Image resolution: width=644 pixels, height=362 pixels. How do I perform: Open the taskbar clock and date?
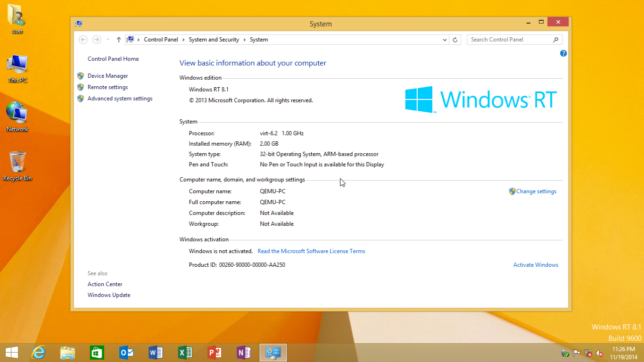point(623,353)
